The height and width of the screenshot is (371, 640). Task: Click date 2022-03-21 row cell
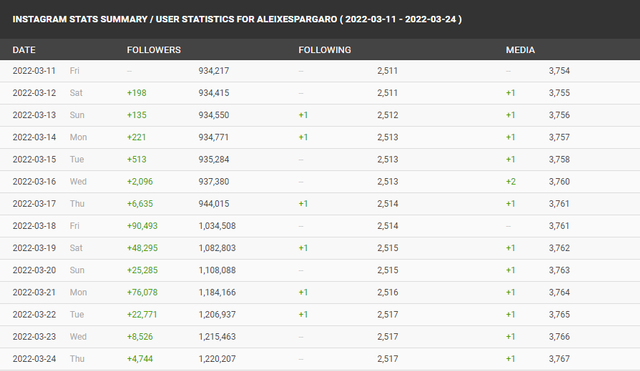(34, 292)
